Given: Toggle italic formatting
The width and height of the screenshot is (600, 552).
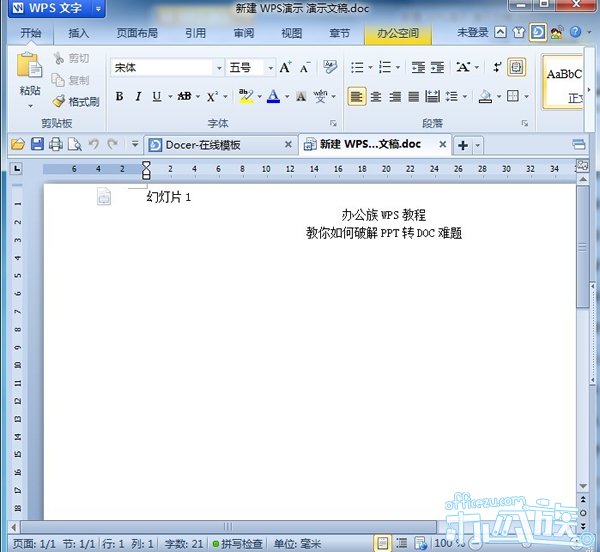Looking at the screenshot, I should point(138,96).
